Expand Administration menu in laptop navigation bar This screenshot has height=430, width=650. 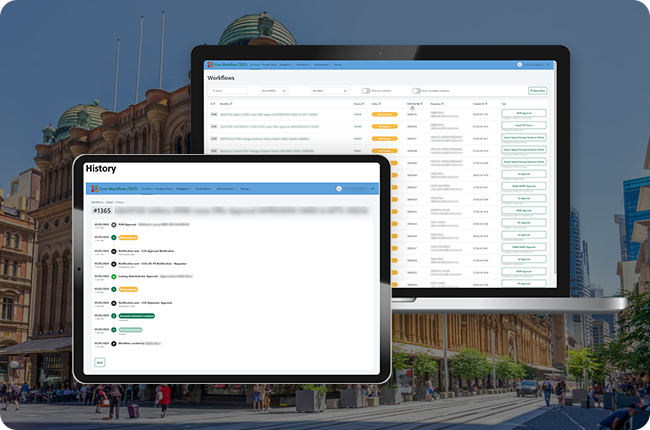(x=322, y=65)
